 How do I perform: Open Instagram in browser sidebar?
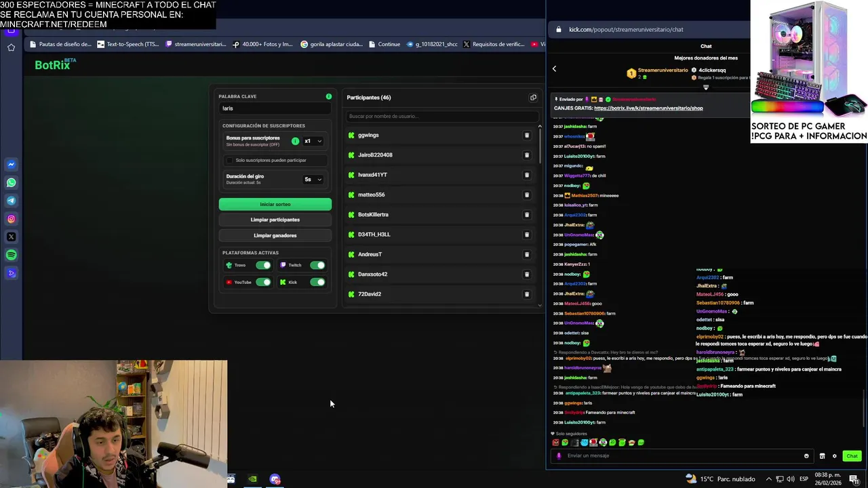(x=12, y=219)
